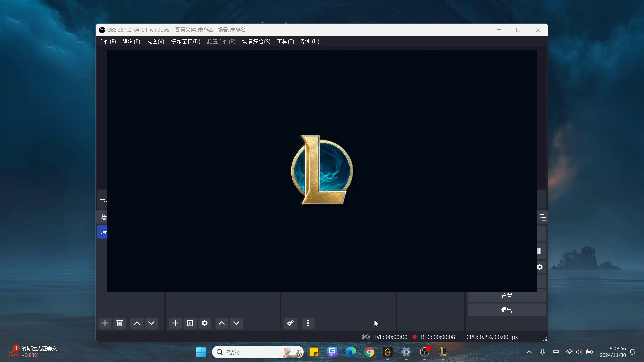Select the highlighted scene item in the scenes list
This screenshot has width=644, height=362.
coord(102,232)
